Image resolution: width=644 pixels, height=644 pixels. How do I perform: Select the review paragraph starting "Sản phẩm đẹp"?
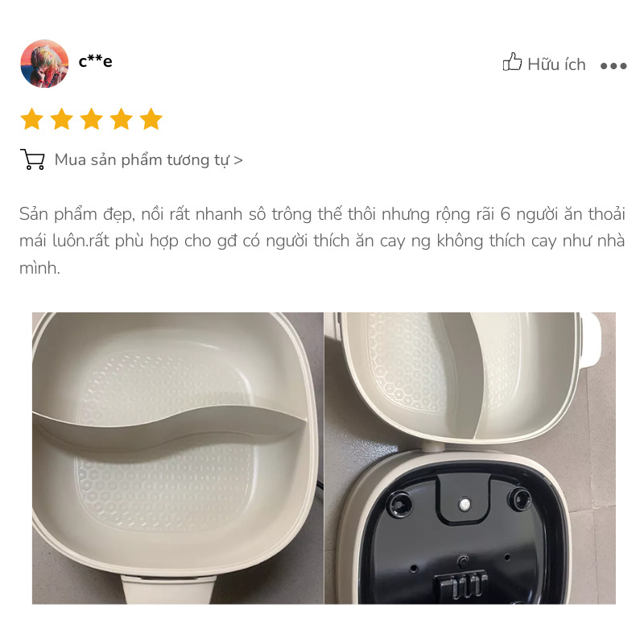(x=322, y=241)
